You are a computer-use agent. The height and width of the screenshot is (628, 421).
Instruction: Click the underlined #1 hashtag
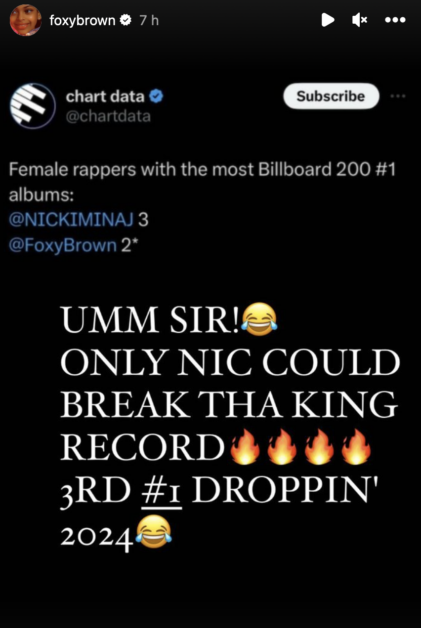(162, 491)
